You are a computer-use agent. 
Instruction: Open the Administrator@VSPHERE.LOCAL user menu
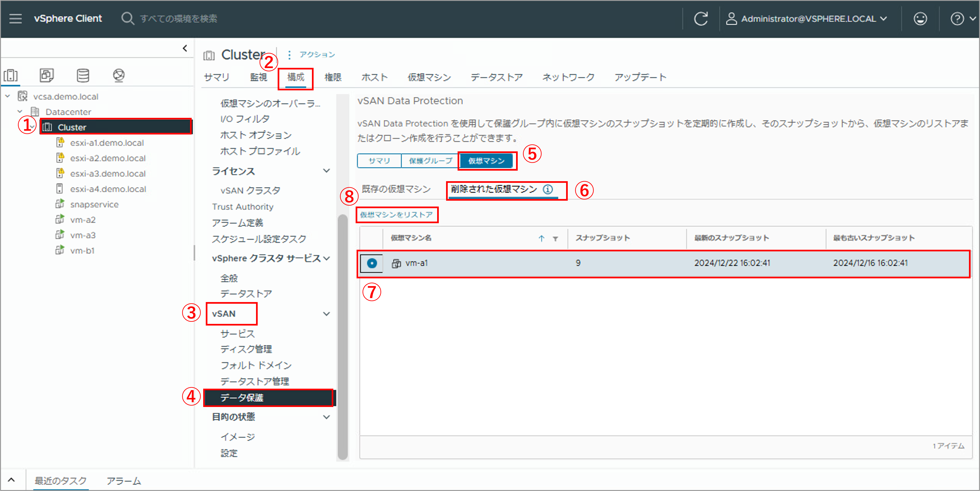point(806,18)
